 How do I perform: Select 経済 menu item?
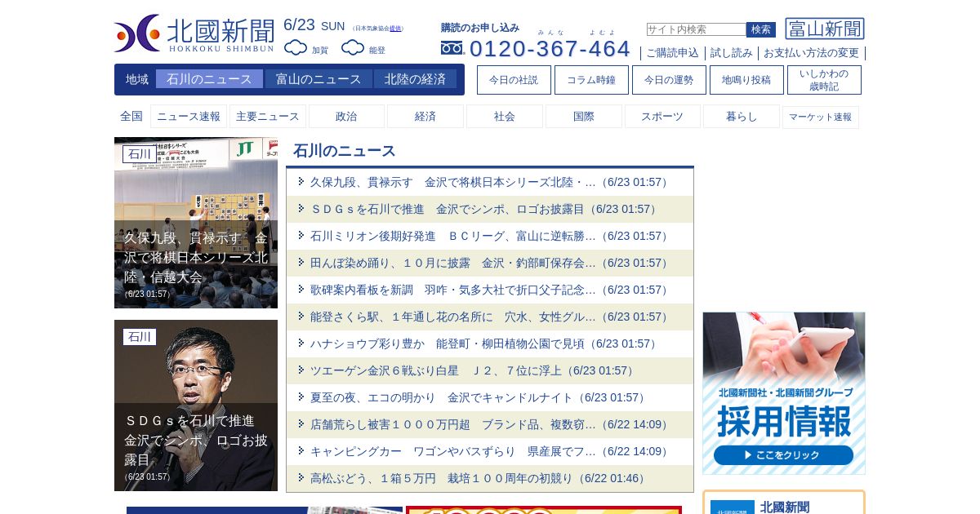[x=425, y=117]
